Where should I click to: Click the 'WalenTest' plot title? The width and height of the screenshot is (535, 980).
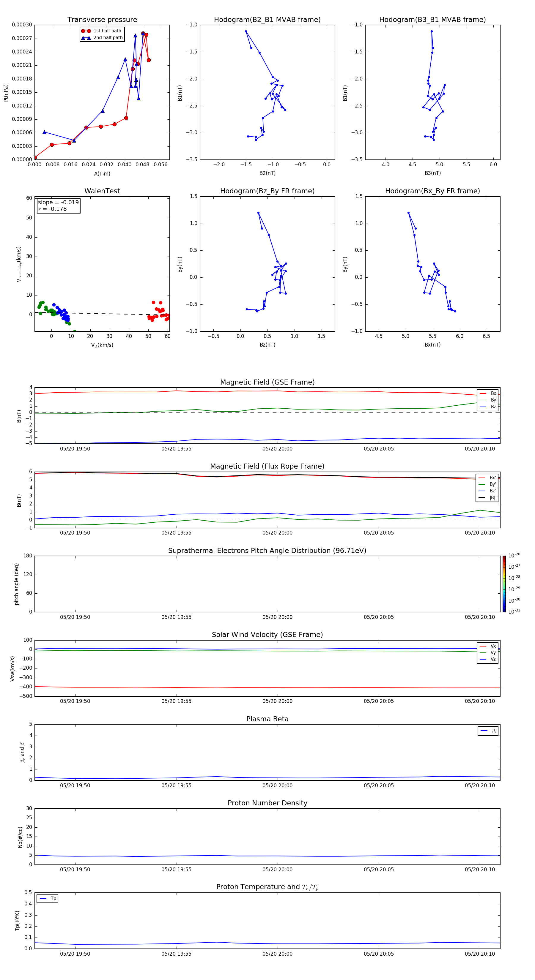click(x=102, y=191)
